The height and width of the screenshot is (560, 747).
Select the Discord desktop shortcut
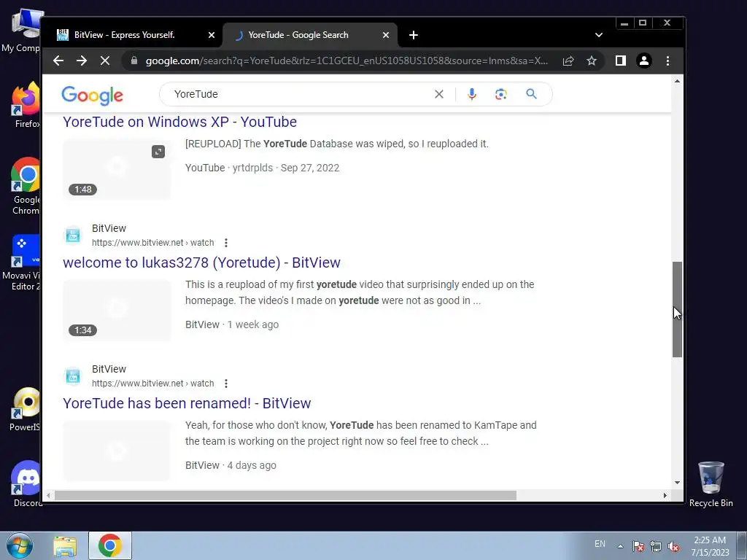(x=27, y=483)
